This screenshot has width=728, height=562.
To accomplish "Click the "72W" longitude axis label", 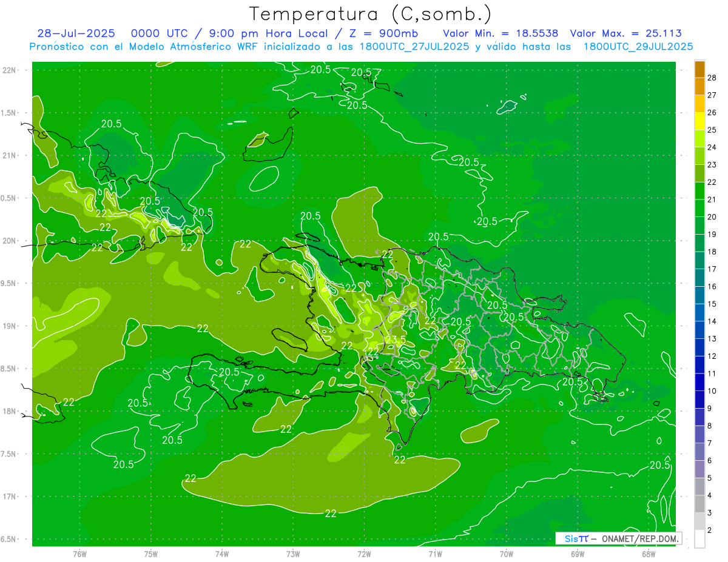I will [364, 554].
